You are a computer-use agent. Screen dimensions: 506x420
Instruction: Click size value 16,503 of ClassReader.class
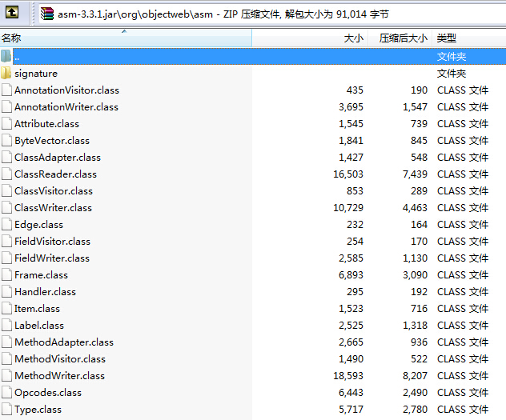(x=348, y=174)
